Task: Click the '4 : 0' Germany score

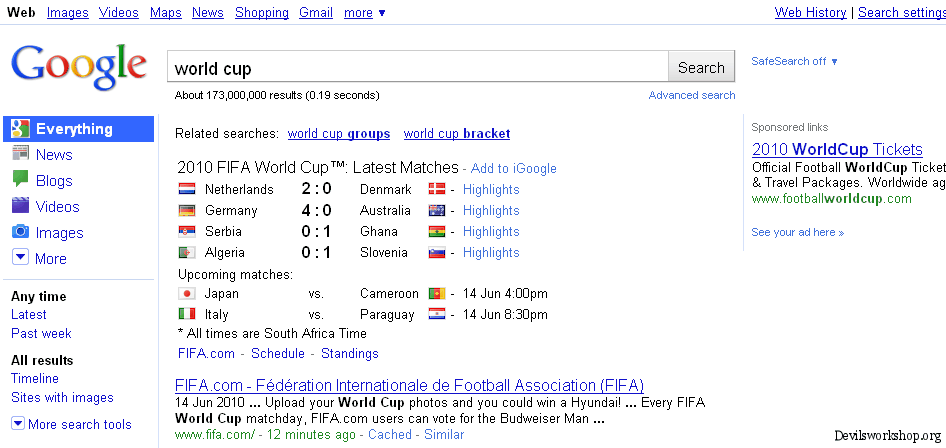Action: tap(317, 210)
